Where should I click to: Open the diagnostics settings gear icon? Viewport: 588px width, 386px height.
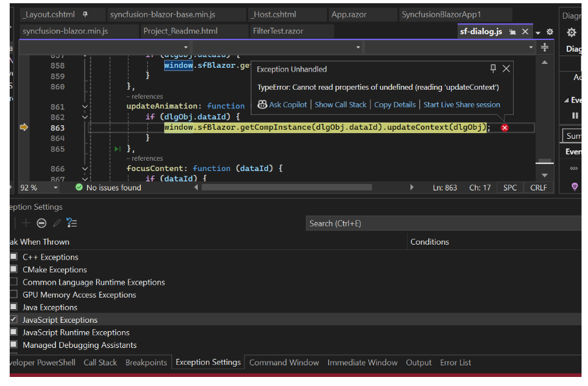[571, 32]
